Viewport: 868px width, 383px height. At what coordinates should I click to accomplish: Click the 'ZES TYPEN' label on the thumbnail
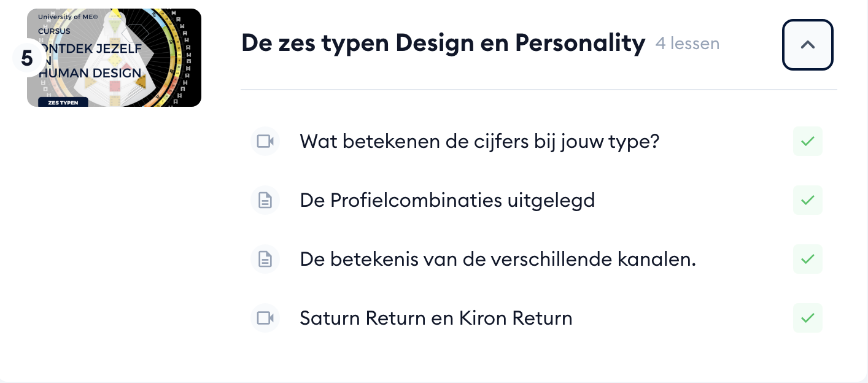point(63,102)
